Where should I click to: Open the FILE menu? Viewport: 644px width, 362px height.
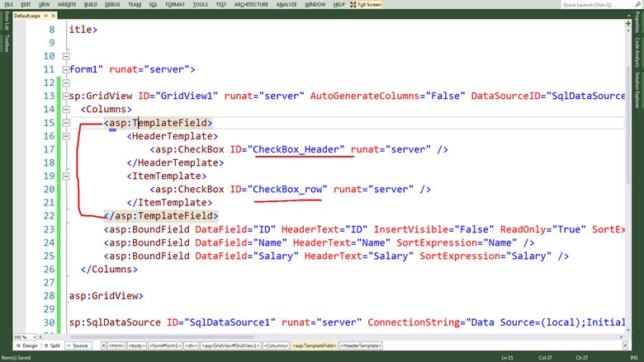click(x=8, y=4)
